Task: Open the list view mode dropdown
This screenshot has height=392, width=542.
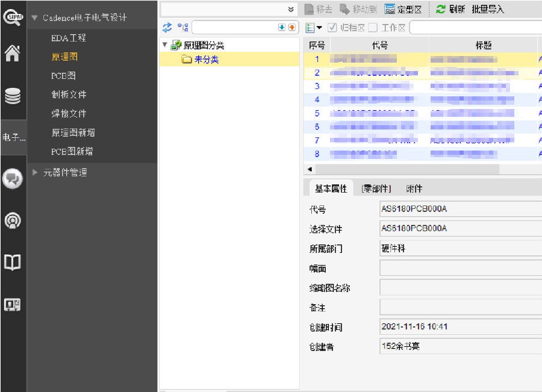Action: [x=314, y=27]
